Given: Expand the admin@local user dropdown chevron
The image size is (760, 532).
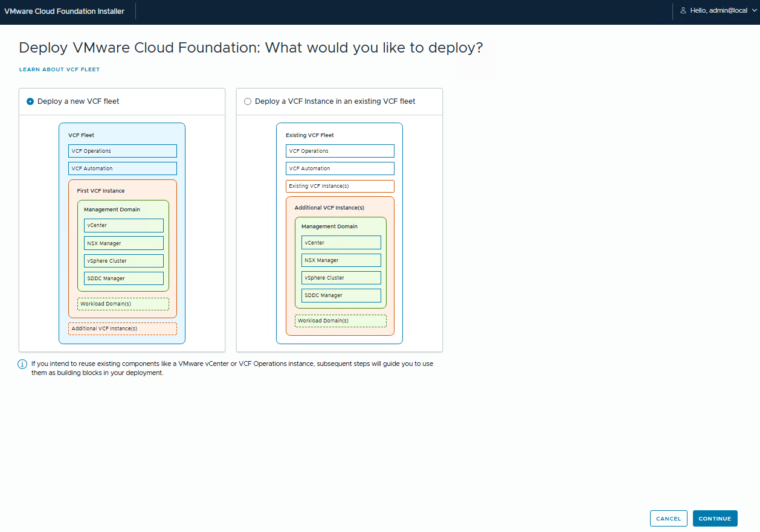Looking at the screenshot, I should (x=753, y=11).
